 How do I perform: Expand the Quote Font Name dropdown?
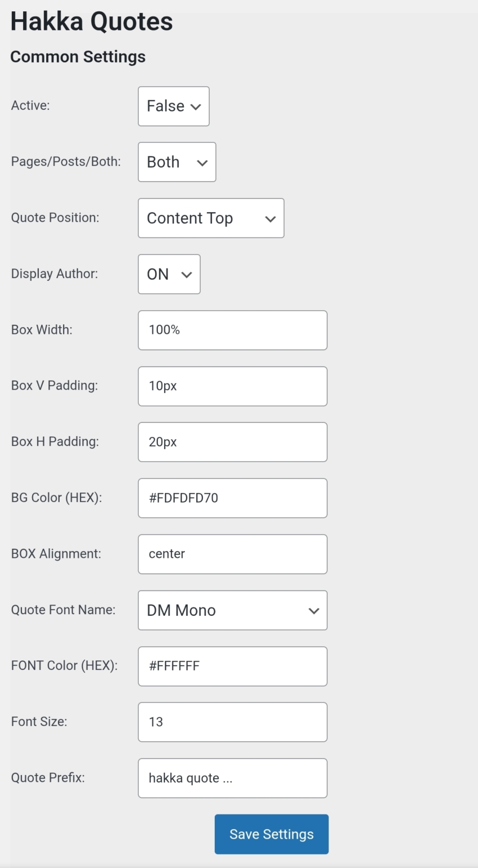pos(232,610)
